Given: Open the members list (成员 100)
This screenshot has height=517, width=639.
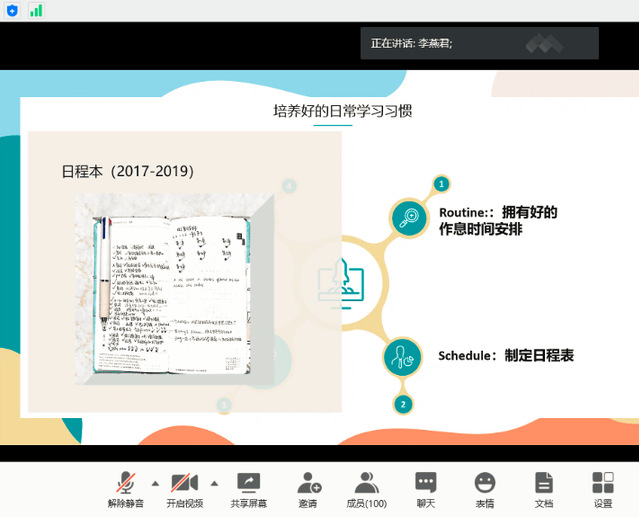Looking at the screenshot, I should point(366,488).
